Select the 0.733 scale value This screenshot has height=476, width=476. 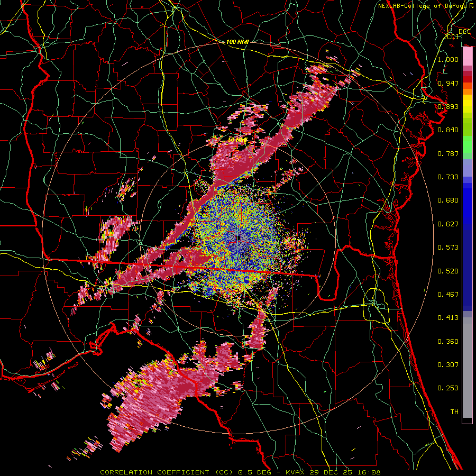point(448,177)
